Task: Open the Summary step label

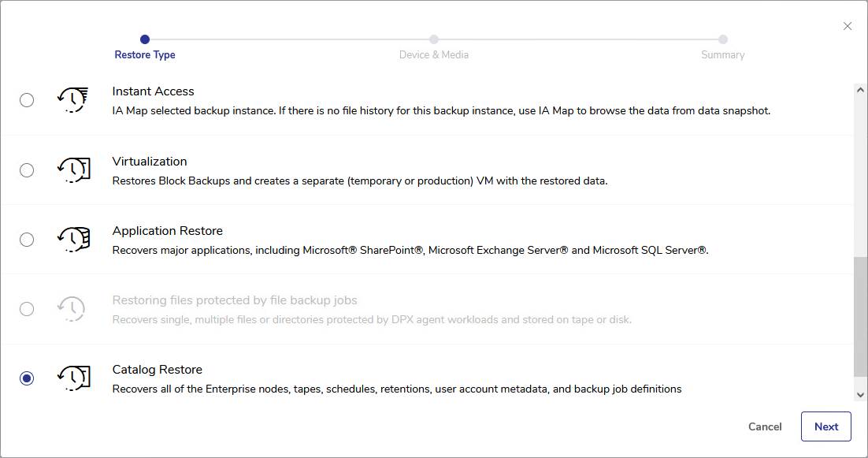Action: tap(722, 54)
